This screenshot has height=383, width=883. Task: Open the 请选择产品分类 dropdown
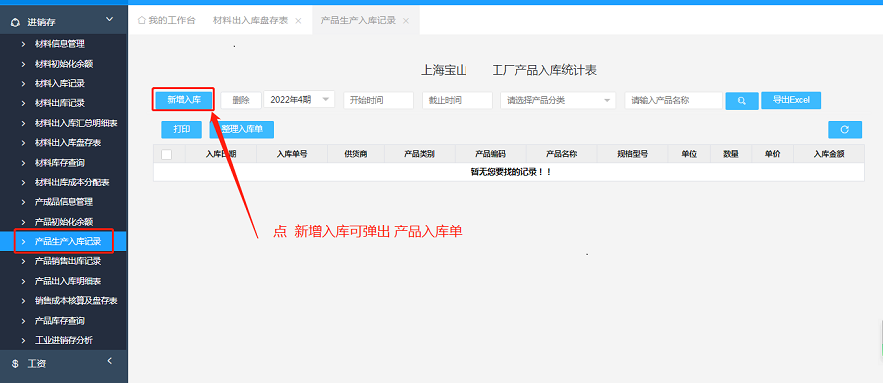[x=558, y=100]
